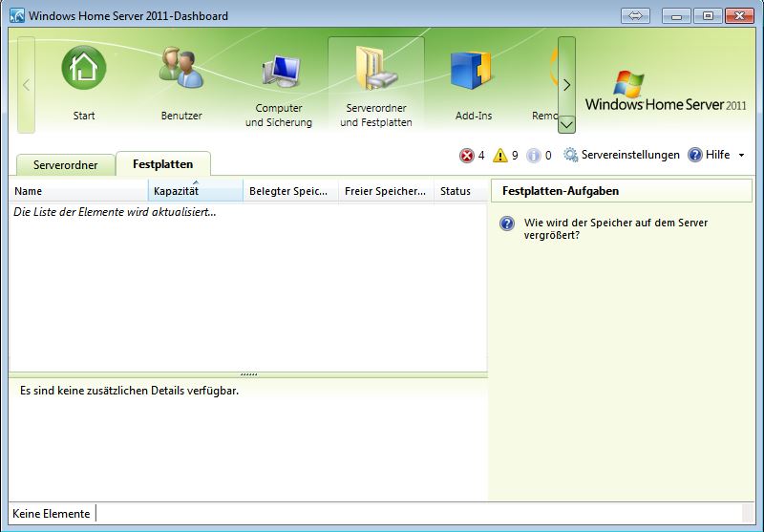Click the Festplatten-Aufgaben panel header

(622, 191)
